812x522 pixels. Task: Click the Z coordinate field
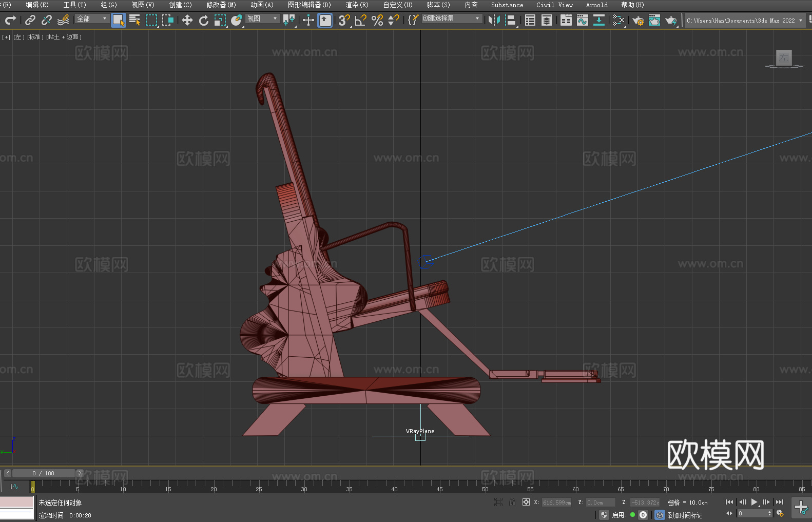point(645,502)
